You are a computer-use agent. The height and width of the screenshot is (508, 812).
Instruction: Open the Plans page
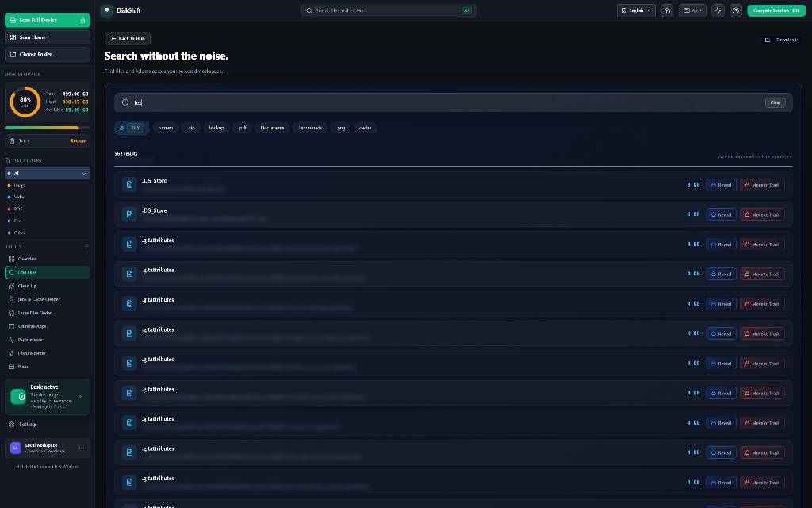click(47, 367)
